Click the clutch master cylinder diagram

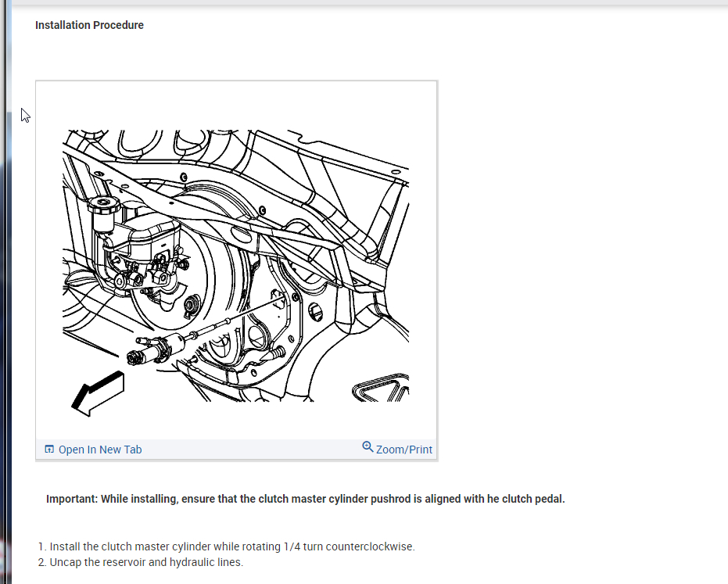(236, 273)
